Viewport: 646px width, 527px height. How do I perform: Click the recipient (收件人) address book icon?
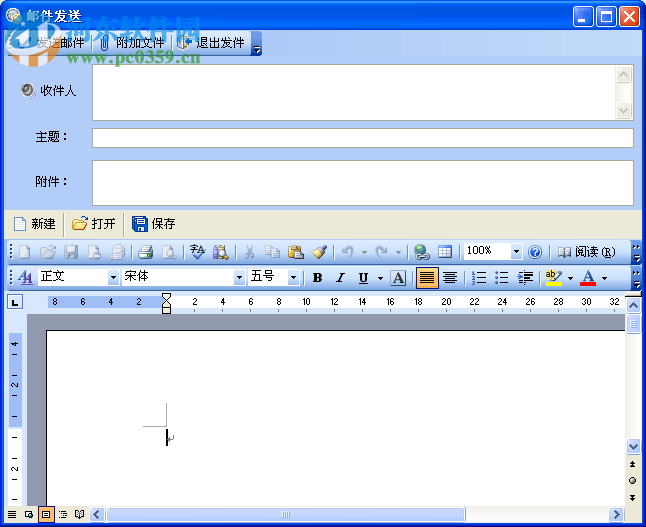pyautogui.click(x=28, y=90)
